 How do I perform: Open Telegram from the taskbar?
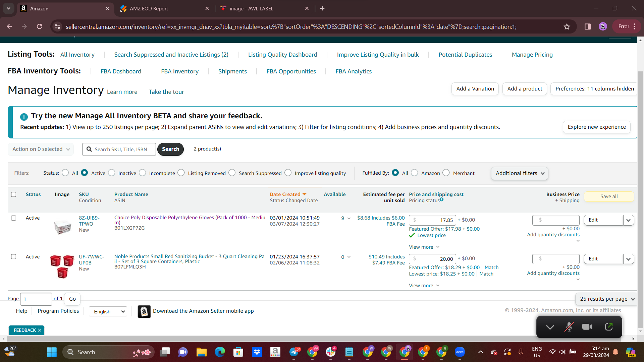(x=294, y=352)
